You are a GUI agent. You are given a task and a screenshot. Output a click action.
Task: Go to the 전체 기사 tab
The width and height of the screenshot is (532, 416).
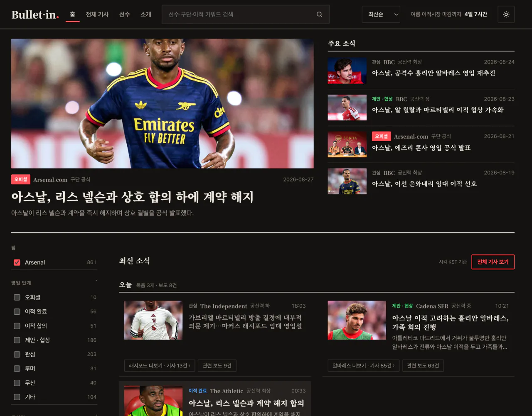pos(97,15)
